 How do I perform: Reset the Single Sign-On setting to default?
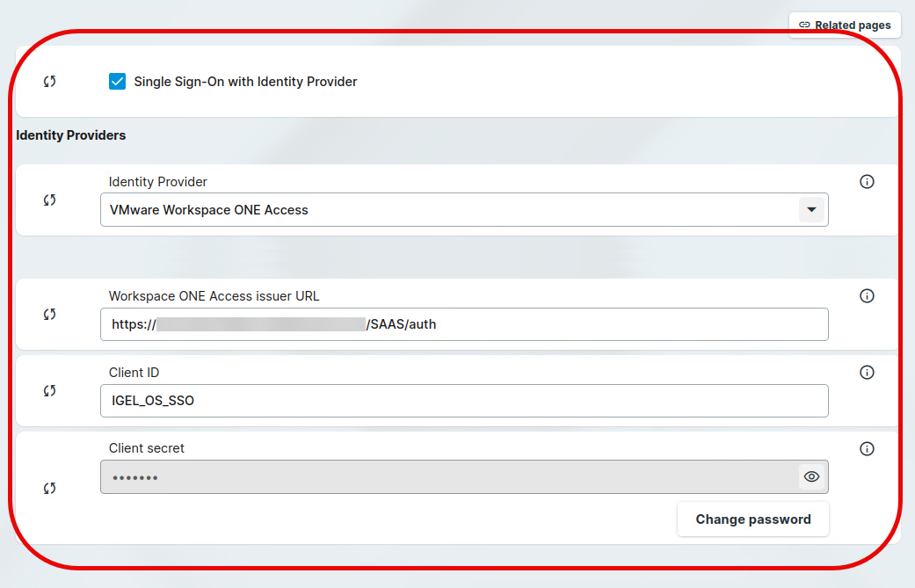point(50,82)
